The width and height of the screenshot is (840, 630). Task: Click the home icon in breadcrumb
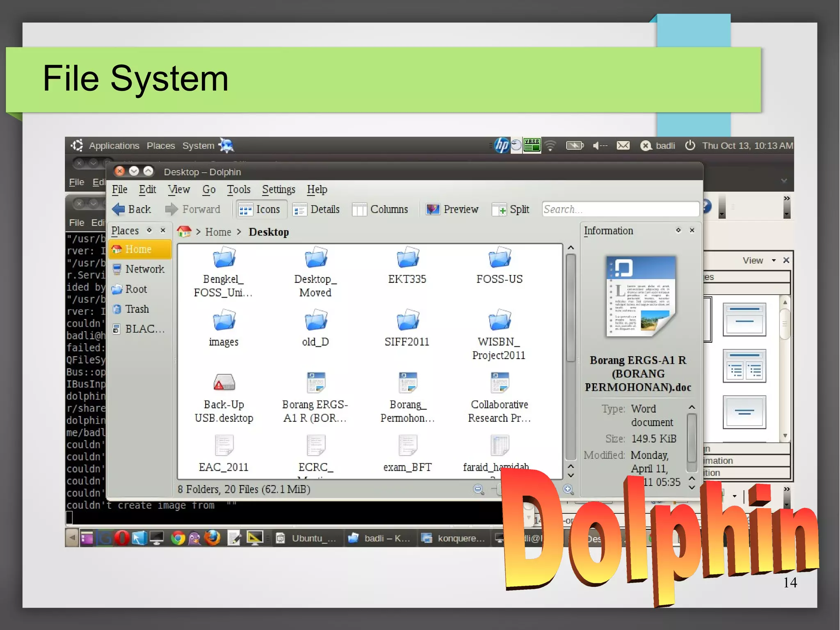[x=184, y=231]
